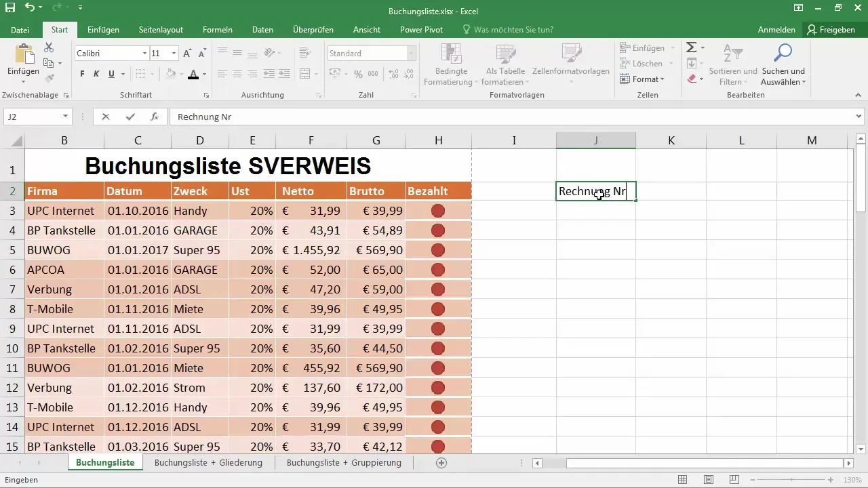The image size is (868, 488).
Task: Toggle underline with the U button
Action: click(x=111, y=74)
